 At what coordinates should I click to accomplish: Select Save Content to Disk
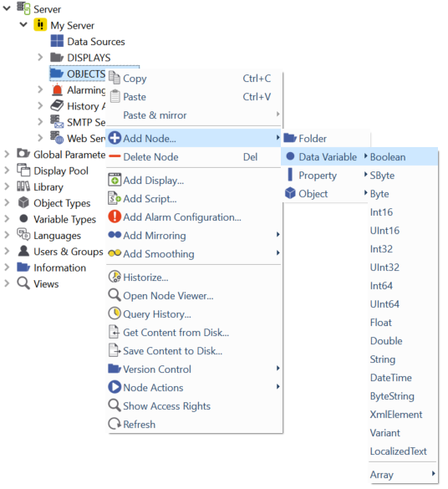pos(194,351)
